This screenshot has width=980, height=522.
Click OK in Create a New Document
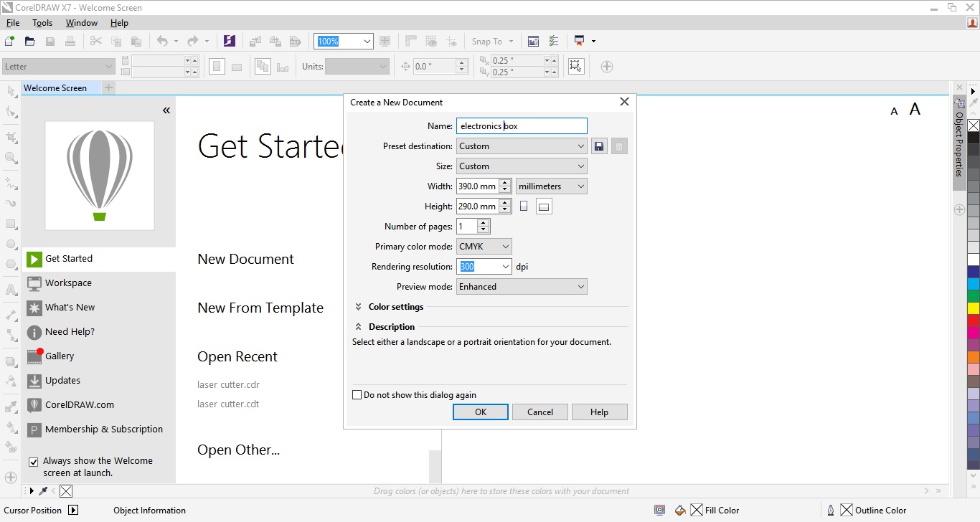click(x=481, y=412)
